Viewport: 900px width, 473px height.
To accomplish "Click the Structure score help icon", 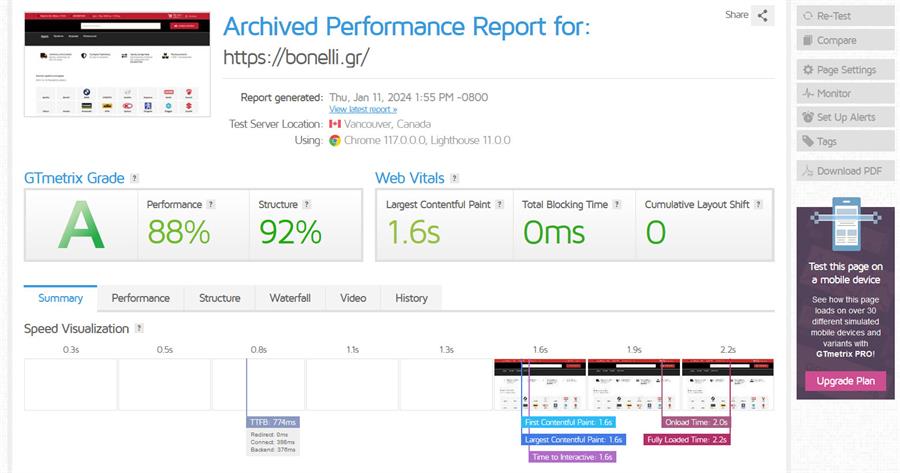I will tap(307, 204).
